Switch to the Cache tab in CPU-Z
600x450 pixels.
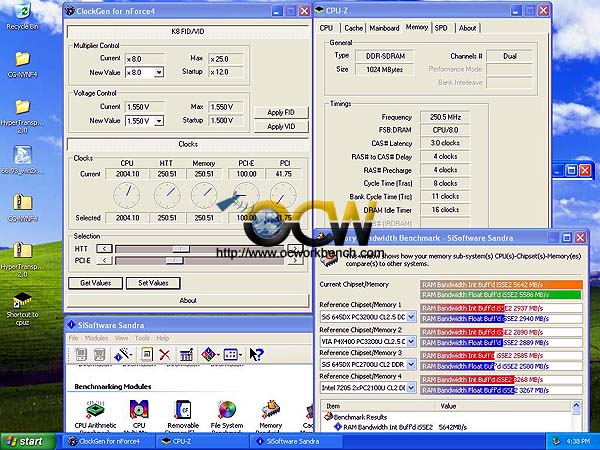coord(353,28)
